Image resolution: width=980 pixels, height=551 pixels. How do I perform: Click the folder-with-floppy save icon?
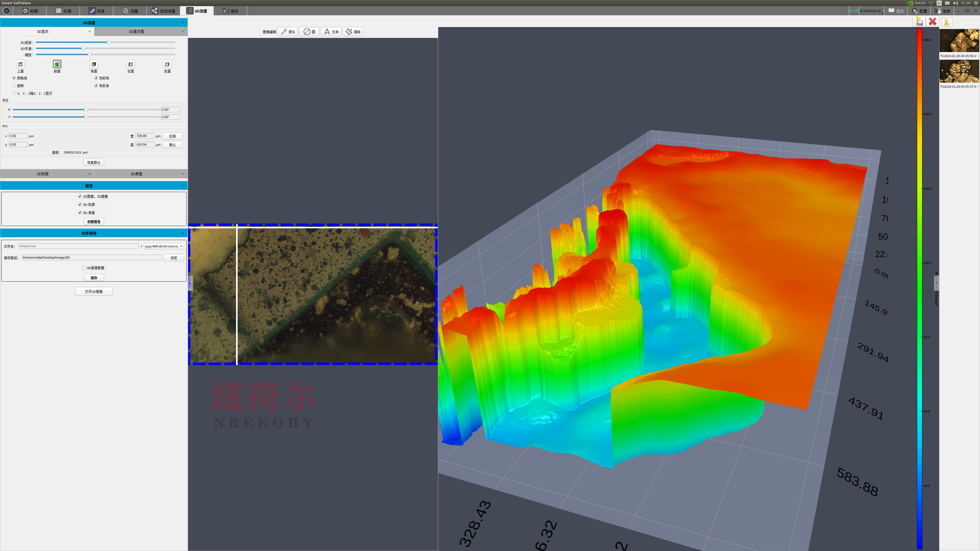[x=919, y=22]
